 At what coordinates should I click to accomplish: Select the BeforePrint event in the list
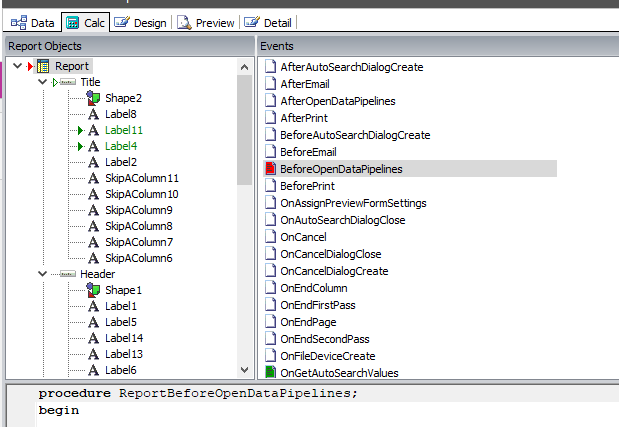(x=311, y=186)
